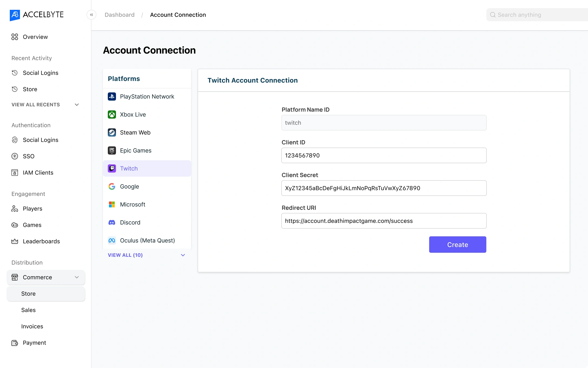This screenshot has width=588, height=368.
Task: Click the Oculus Meta Quest icon
Action: [112, 240]
